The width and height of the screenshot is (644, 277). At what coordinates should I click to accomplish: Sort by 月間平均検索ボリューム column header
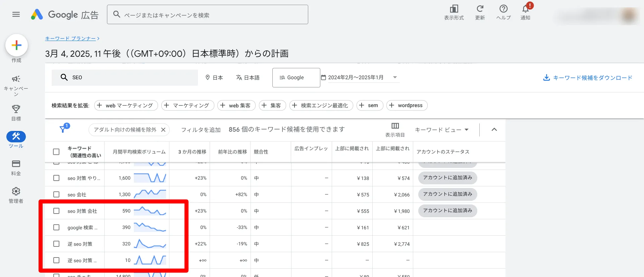[139, 152]
